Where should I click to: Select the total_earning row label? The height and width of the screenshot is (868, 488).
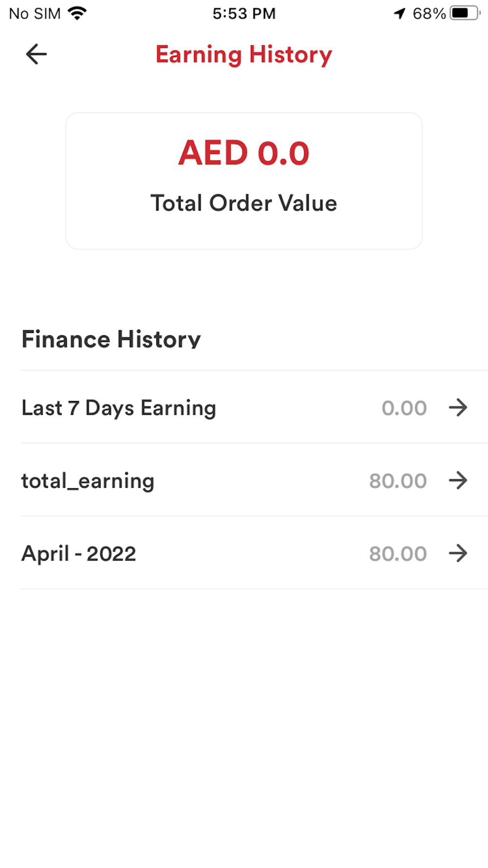click(88, 481)
